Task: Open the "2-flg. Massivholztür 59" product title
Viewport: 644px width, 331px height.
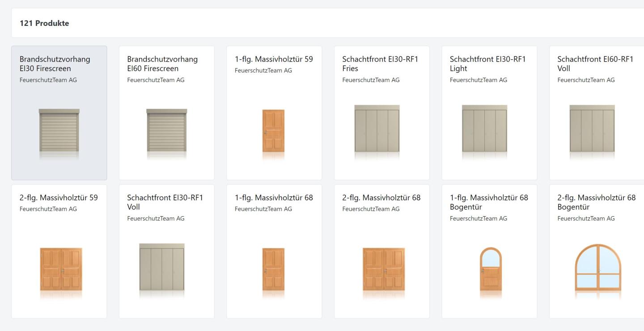Action: (59, 197)
